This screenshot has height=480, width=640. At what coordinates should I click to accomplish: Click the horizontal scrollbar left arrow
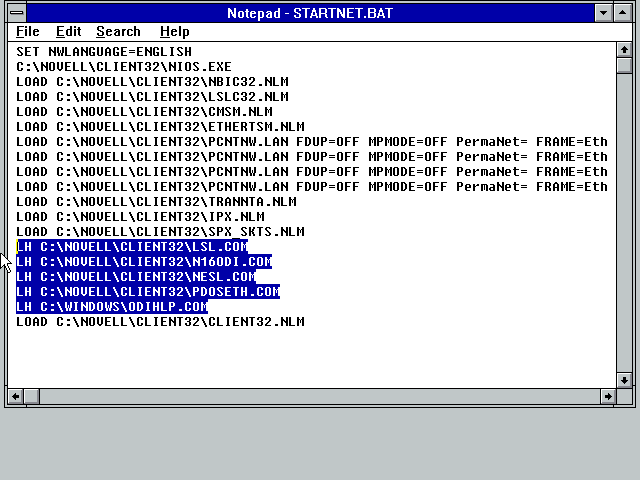coord(16,396)
